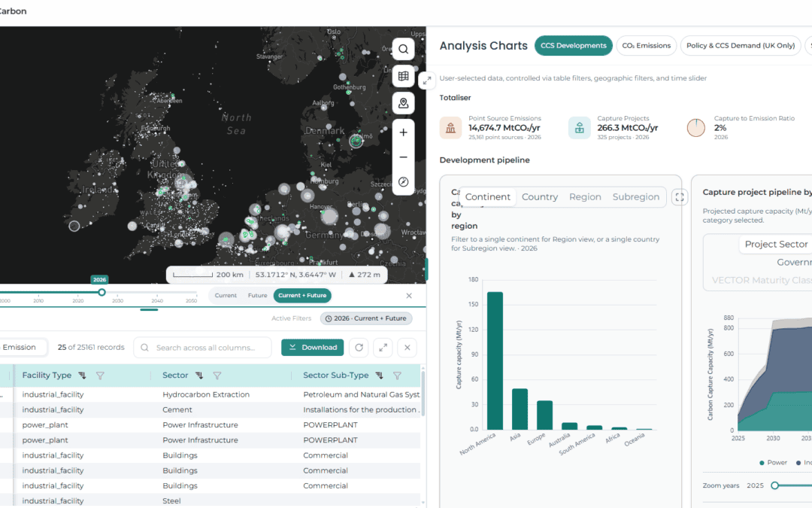The height and width of the screenshot is (508, 812).
Task: Select the Future time mode
Action: (257, 296)
